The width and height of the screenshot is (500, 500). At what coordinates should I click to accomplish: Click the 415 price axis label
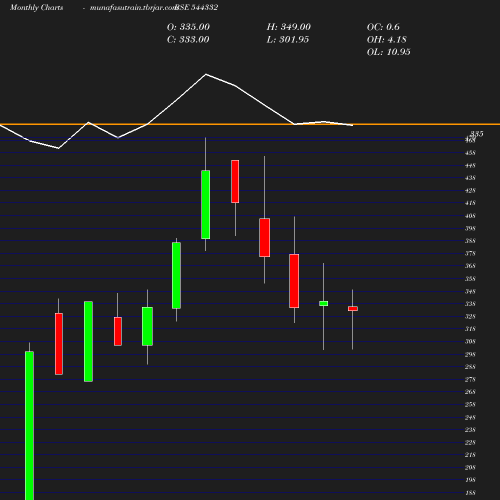click(x=470, y=203)
